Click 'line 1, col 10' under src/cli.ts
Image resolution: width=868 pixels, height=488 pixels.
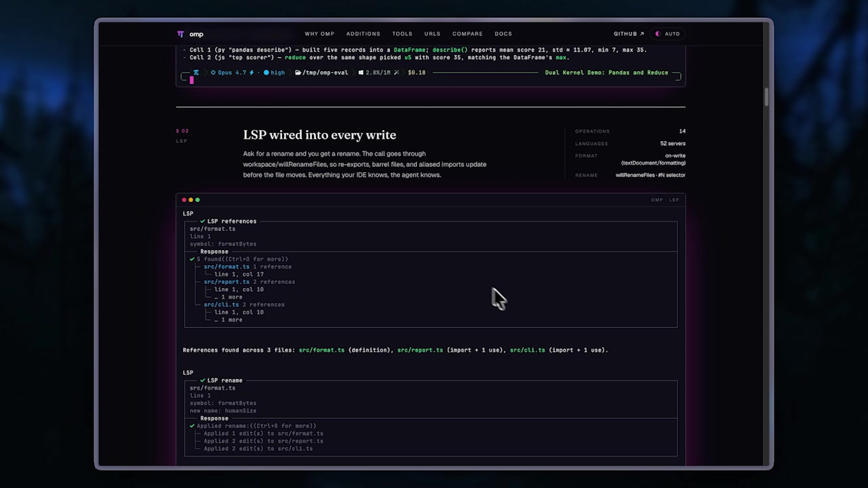point(239,312)
